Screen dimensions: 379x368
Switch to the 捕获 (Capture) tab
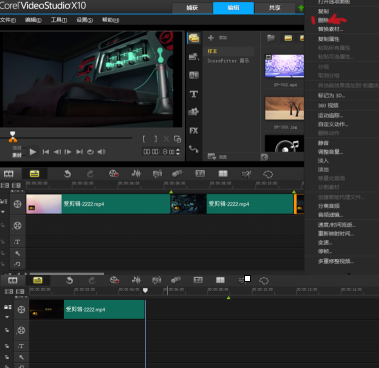click(x=192, y=8)
